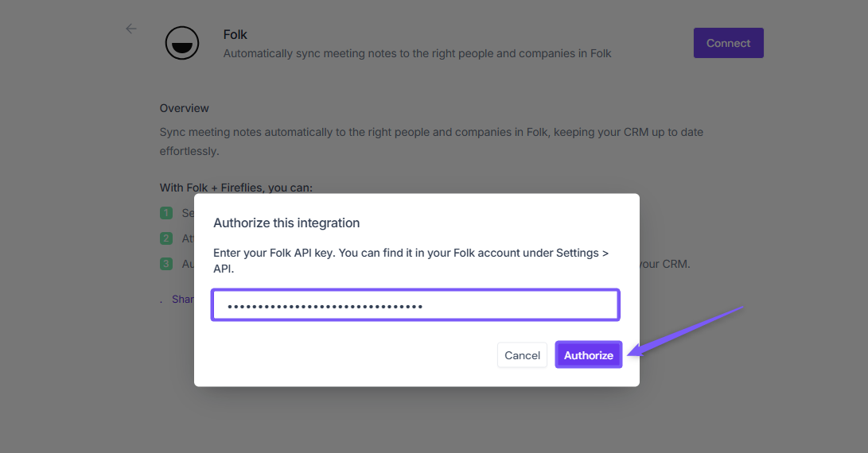The image size is (868, 453).
Task: Click the green number 2 badge
Action: (166, 238)
